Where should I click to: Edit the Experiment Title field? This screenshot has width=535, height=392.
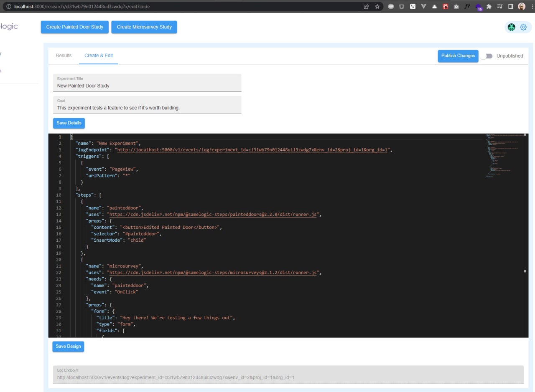147,83
